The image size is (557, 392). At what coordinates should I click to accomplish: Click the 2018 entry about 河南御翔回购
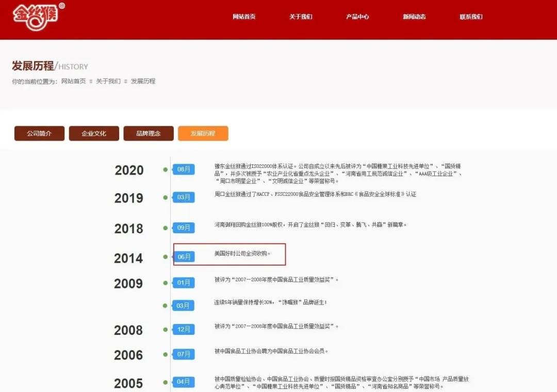(310, 225)
